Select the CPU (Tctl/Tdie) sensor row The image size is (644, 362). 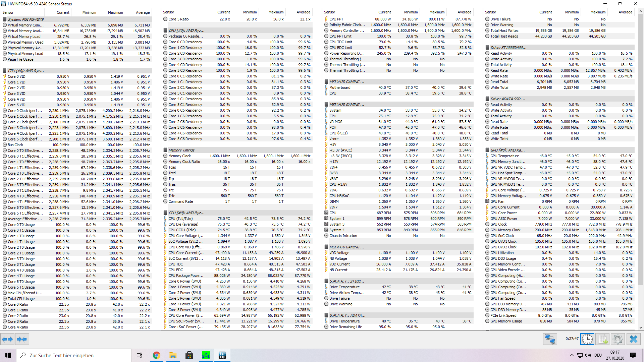(x=180, y=219)
